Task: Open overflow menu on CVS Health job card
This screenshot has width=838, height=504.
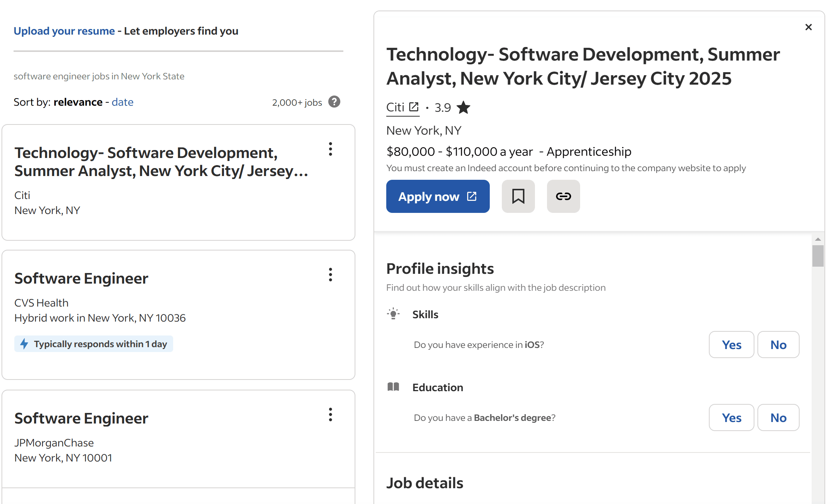Action: [x=330, y=275]
